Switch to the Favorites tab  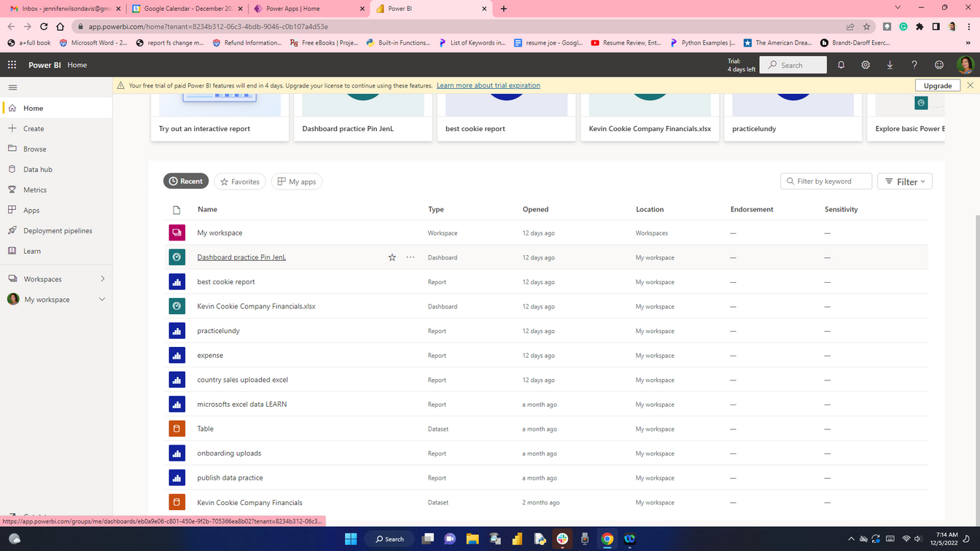pos(240,181)
